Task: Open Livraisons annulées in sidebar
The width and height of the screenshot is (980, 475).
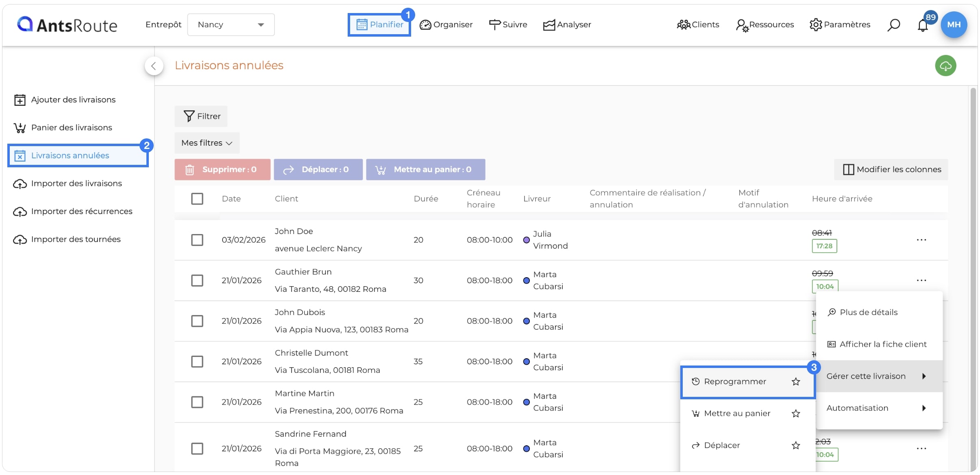Action: [78, 155]
